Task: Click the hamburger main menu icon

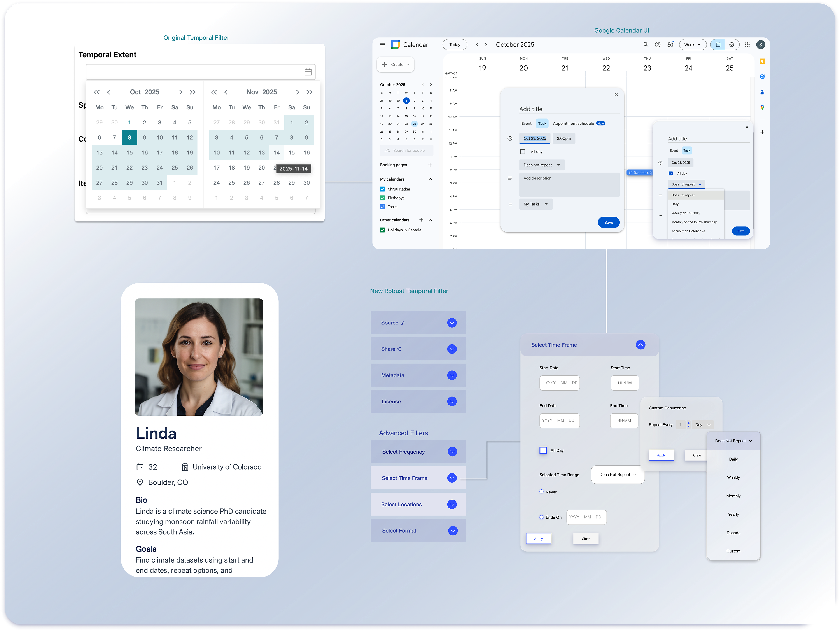Action: [382, 45]
